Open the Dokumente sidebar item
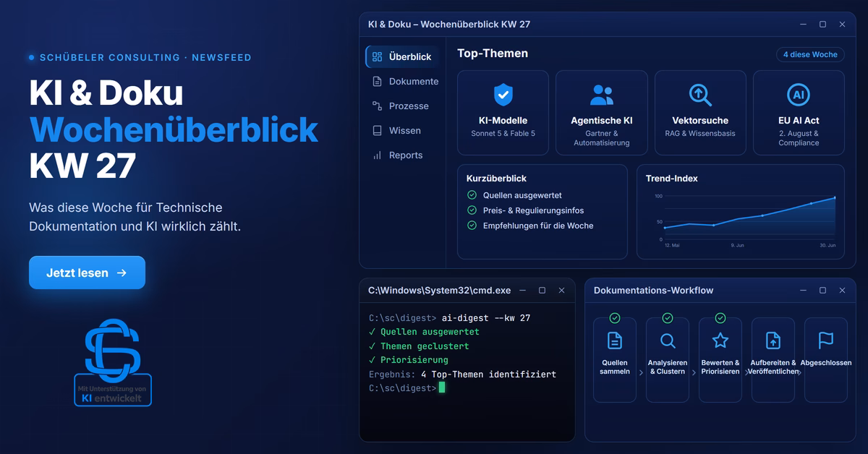868x454 pixels. [x=405, y=82]
